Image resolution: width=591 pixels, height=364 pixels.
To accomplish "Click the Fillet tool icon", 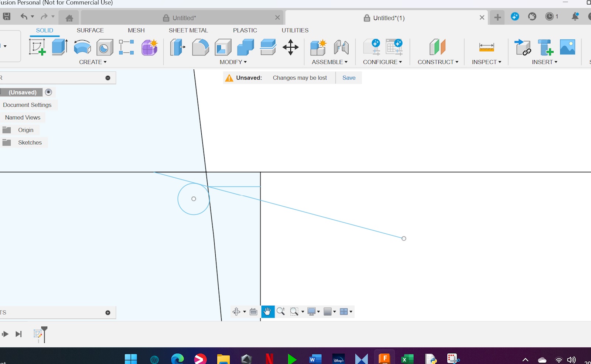I will pos(200,47).
